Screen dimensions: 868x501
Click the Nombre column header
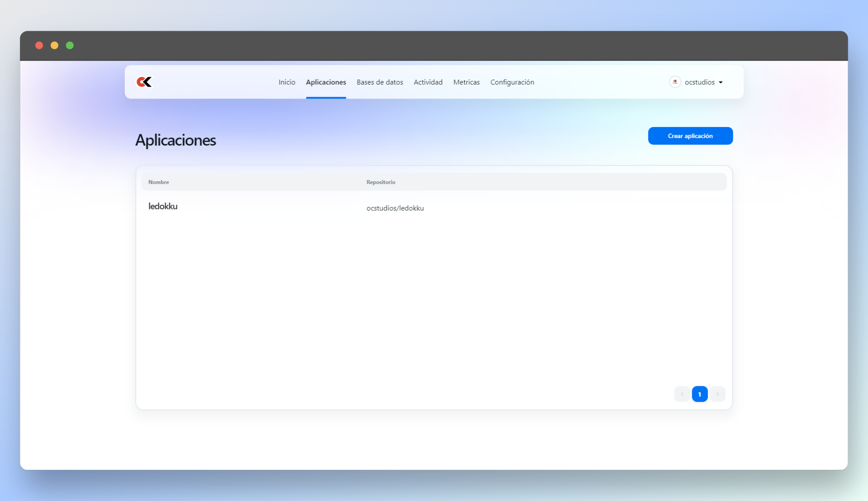(x=159, y=182)
